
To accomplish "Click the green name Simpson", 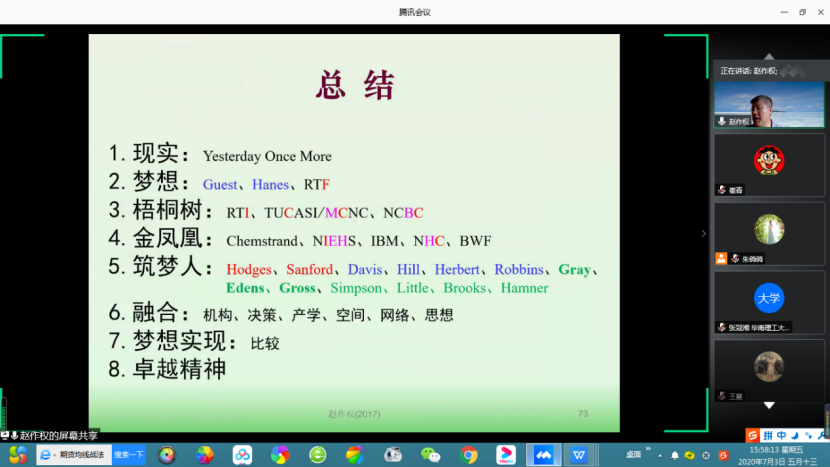I will [x=356, y=288].
